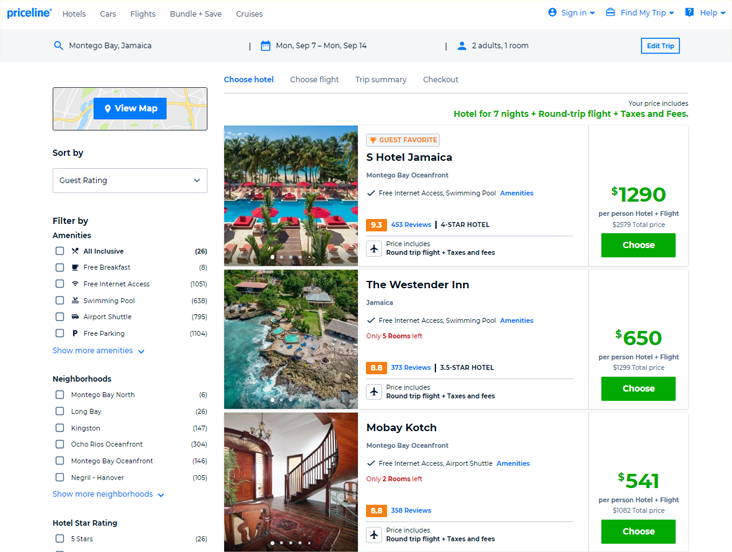Open Bundle + Save nav item
The width and height of the screenshot is (732, 552).
pos(196,14)
